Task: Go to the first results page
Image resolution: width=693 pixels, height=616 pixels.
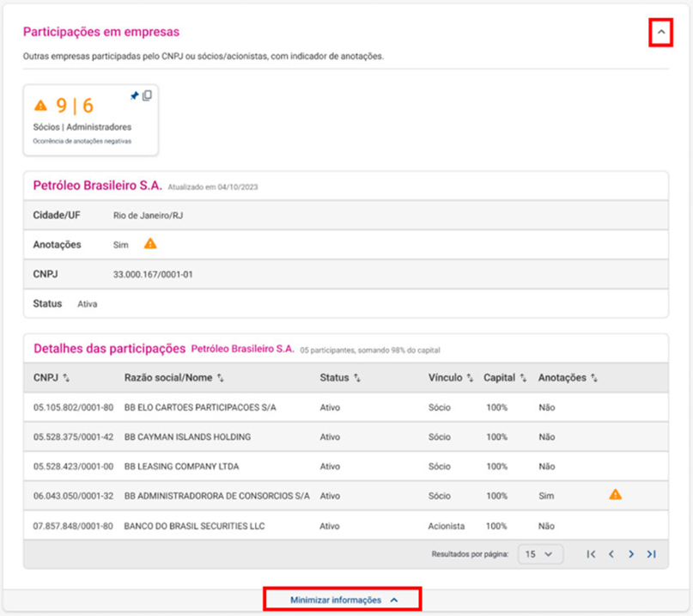Action: [x=591, y=554]
